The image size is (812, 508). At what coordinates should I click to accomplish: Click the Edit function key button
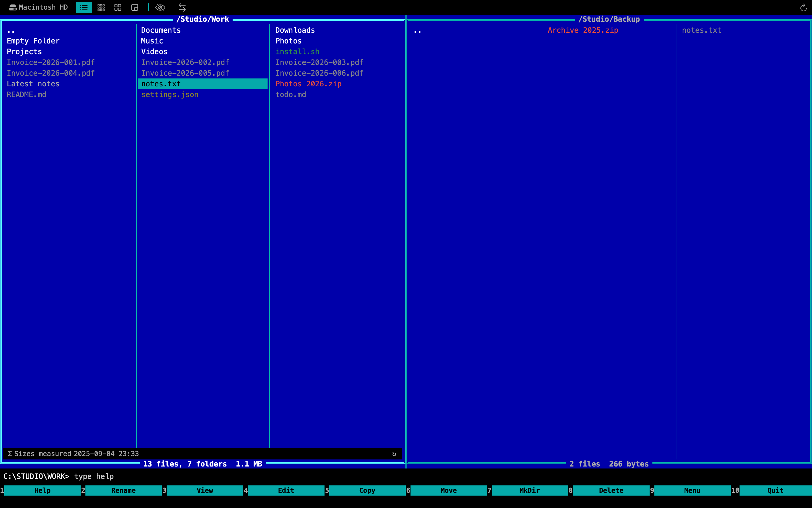click(286, 490)
